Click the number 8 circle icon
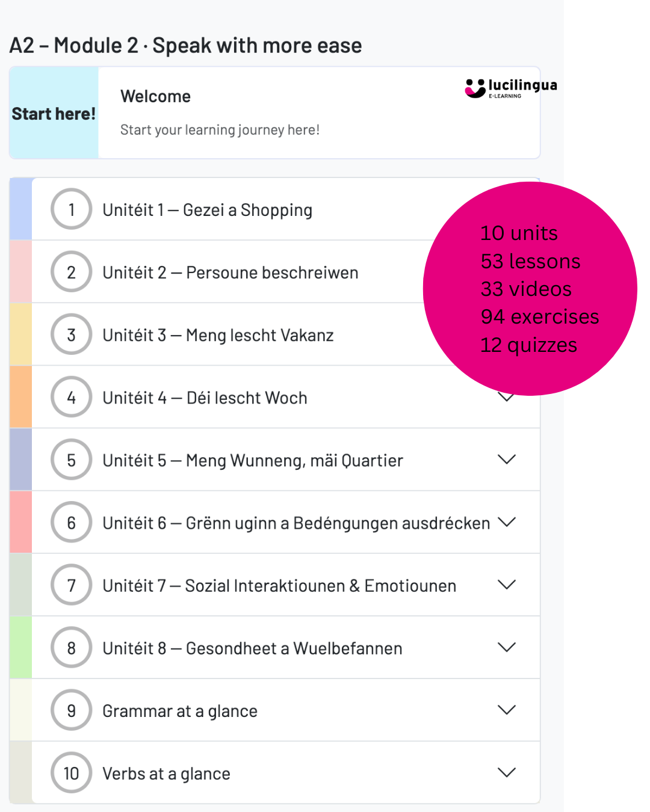The width and height of the screenshot is (650, 812). click(x=72, y=648)
